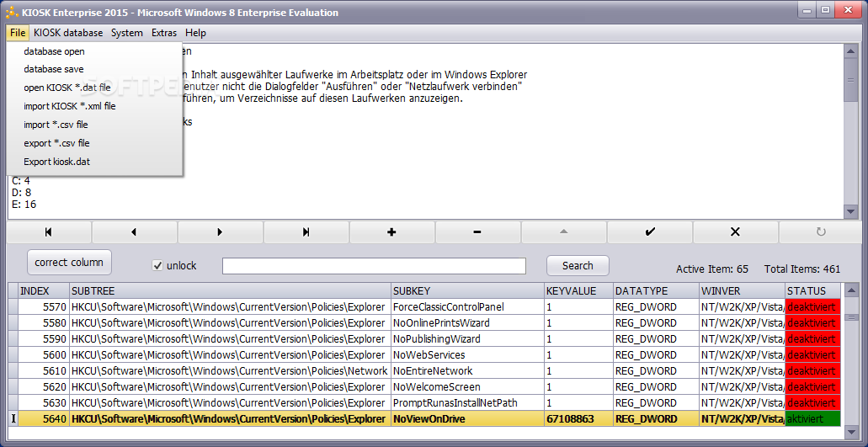The image size is (868, 447).
Task: Open the File menu
Action: pyautogui.click(x=18, y=33)
